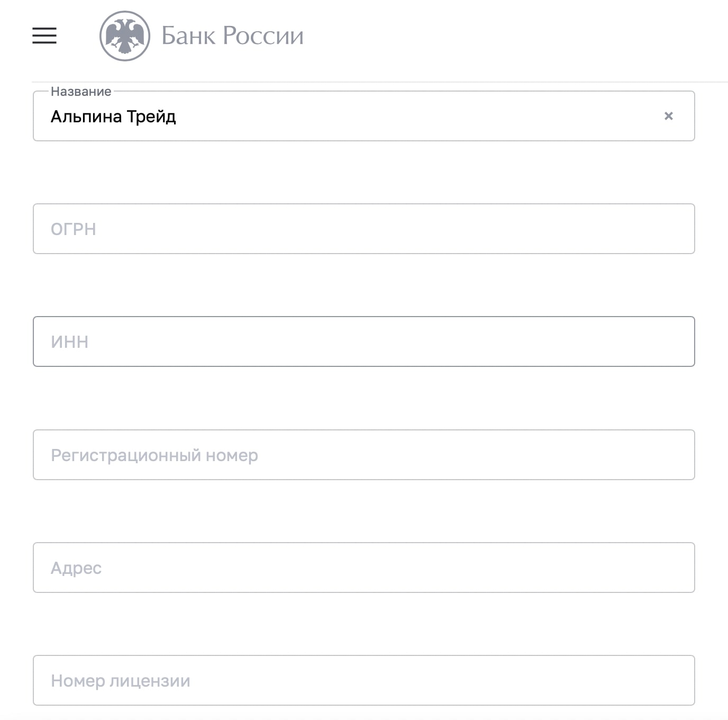The width and height of the screenshot is (728, 720).
Task: Select the ОГРН input field
Action: point(364,229)
